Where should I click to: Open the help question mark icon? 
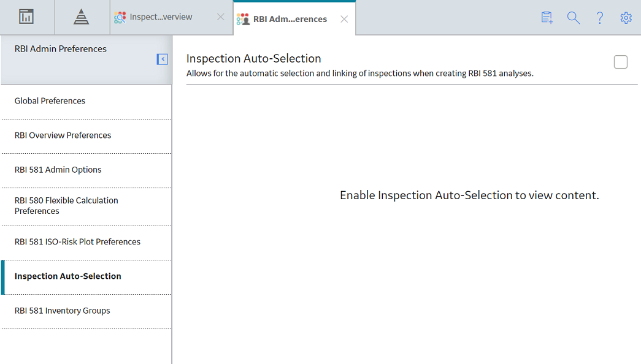600,18
